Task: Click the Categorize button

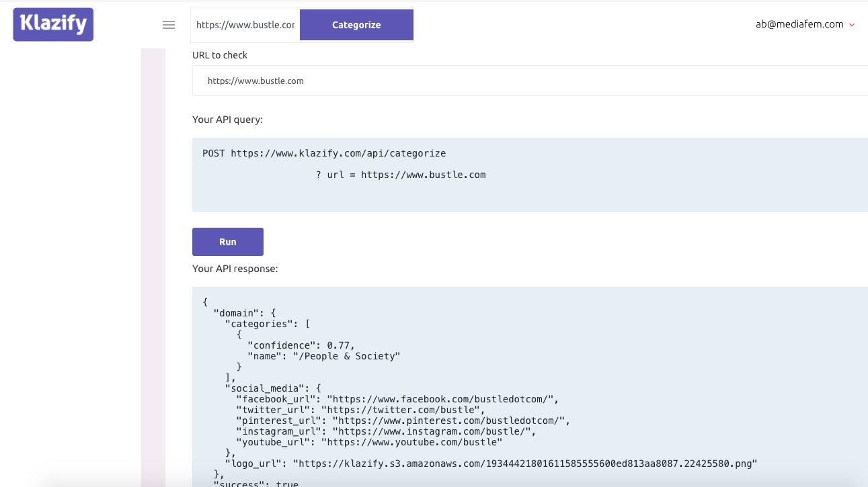Action: point(356,25)
